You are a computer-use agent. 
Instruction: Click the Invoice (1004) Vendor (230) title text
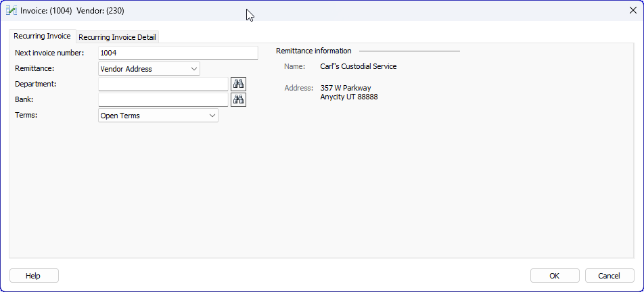pyautogui.click(x=72, y=11)
